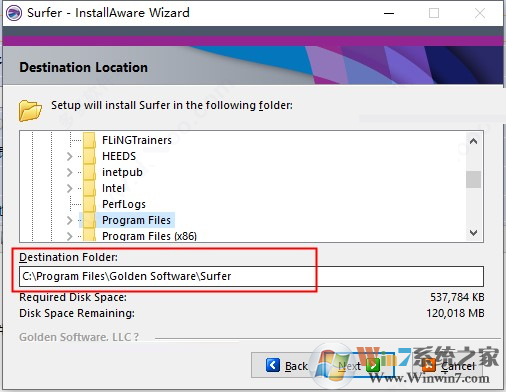Click the open folder icon beside setup text

point(30,110)
